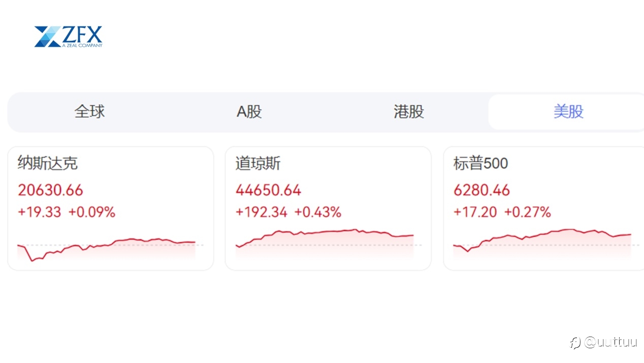Click the @uuttuu watermark handle
The width and height of the screenshot is (644, 363).
(x=610, y=342)
